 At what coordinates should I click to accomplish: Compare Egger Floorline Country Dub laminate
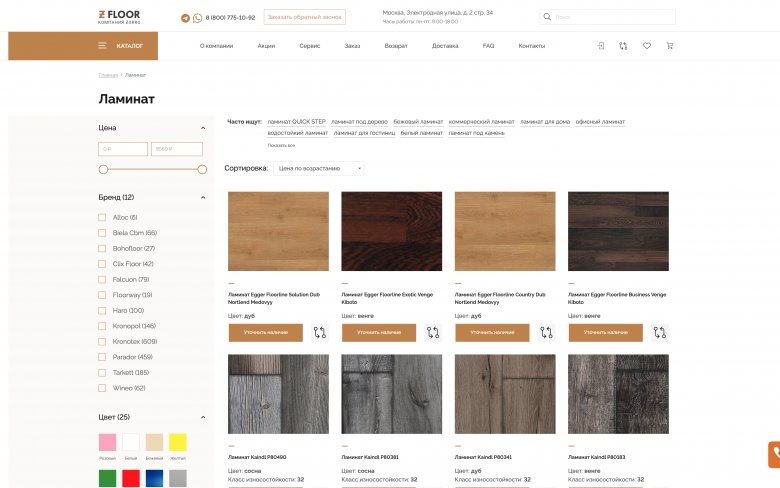[x=547, y=332]
